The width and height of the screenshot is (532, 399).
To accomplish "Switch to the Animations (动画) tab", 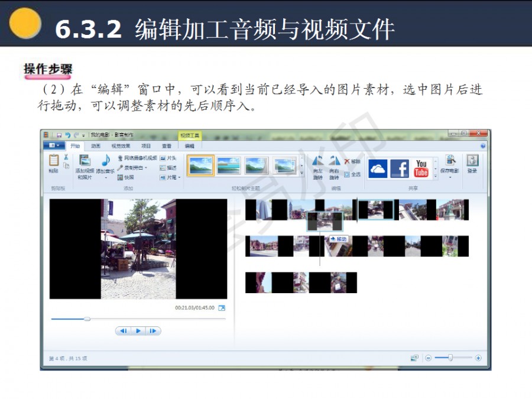I will tap(96, 145).
